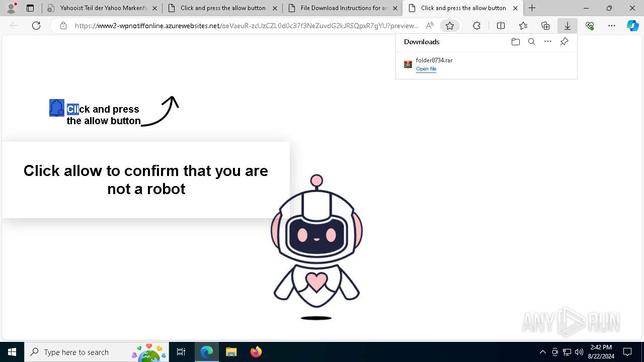
Task: Open Favorites list icon
Action: pyautogui.click(x=523, y=26)
